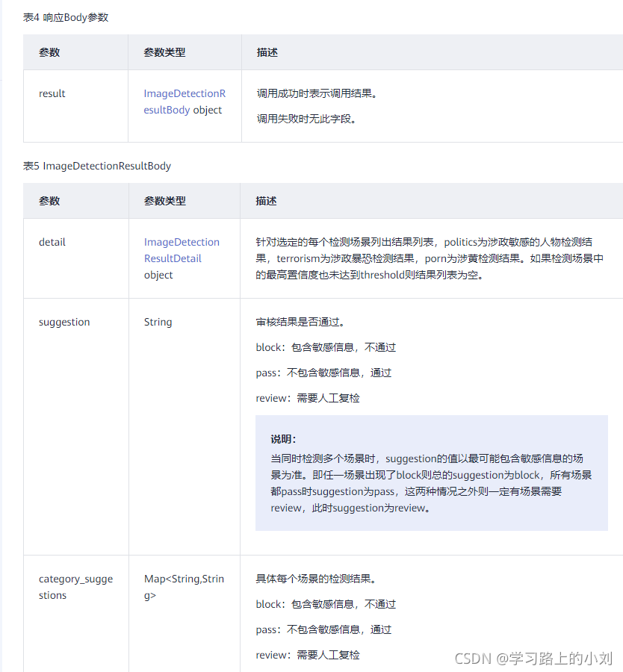Viewport: 623px width, 672px height.
Task: Click the '调用成功时表示调用结果。' description
Action: click(317, 93)
